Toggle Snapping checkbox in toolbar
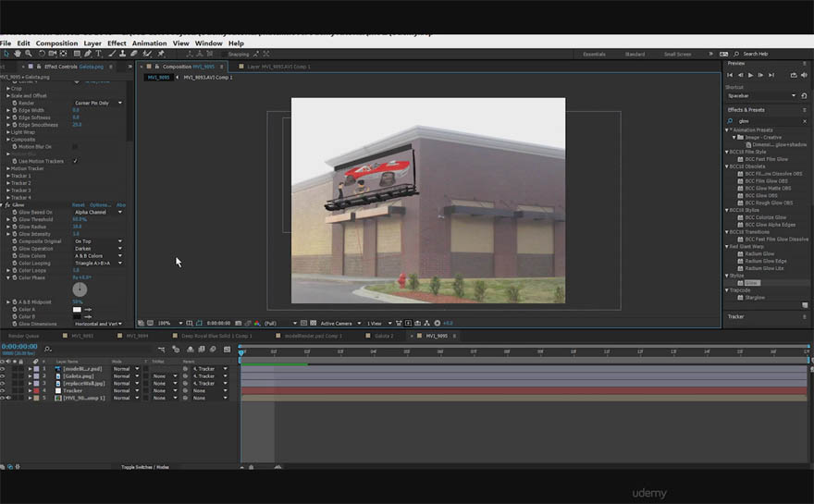This screenshot has height=504, width=814. (x=224, y=54)
